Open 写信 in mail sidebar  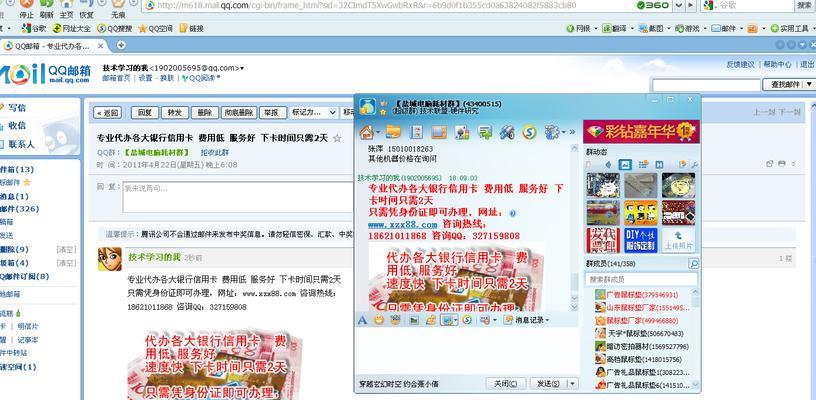pyautogui.click(x=17, y=108)
